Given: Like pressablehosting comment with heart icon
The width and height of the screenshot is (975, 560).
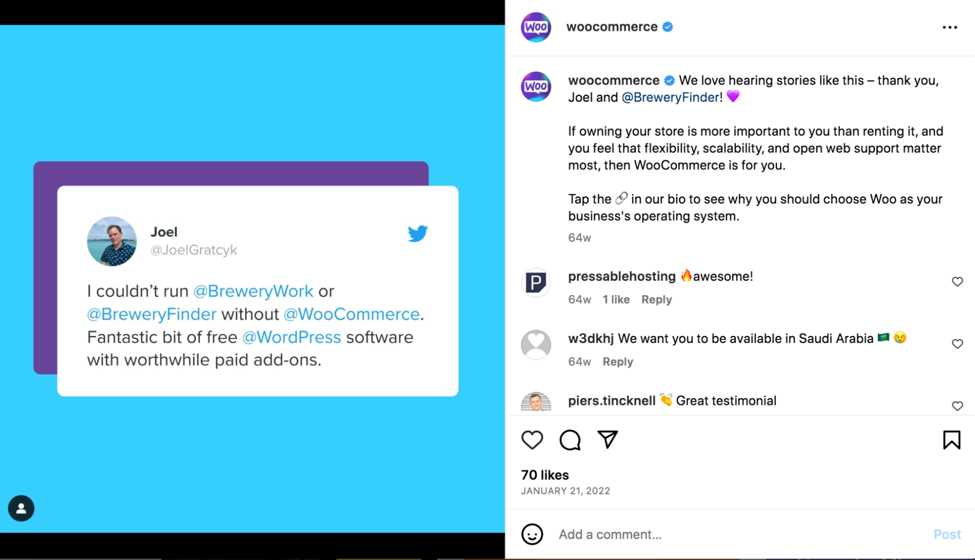Looking at the screenshot, I should (957, 282).
